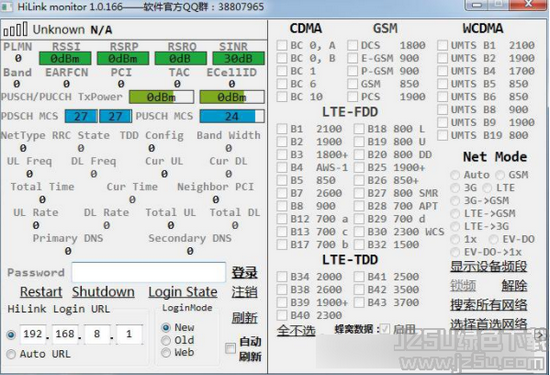Screen dimensions: 550x375
Task: Click the Shutdown link
Action: pyautogui.click(x=103, y=292)
